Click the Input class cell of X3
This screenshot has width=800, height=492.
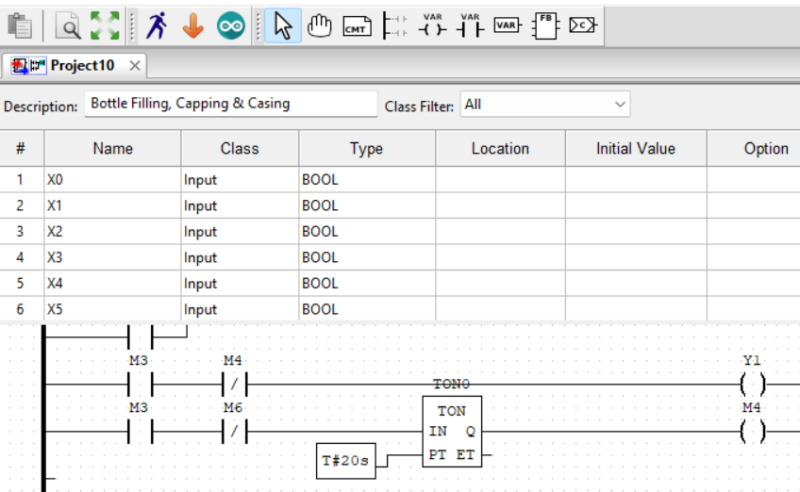(239, 257)
